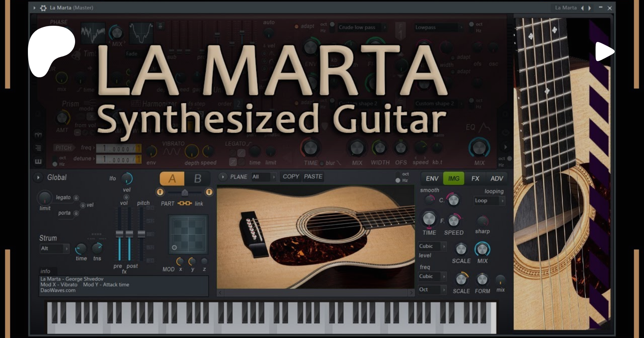The image size is (644, 338).
Task: Click the pre fx volume slider
Action: [119, 234]
